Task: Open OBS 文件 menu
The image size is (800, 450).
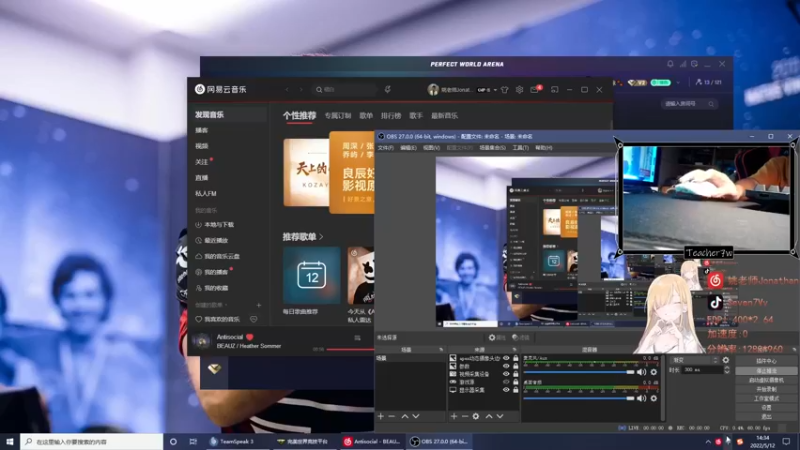Action: click(386, 148)
